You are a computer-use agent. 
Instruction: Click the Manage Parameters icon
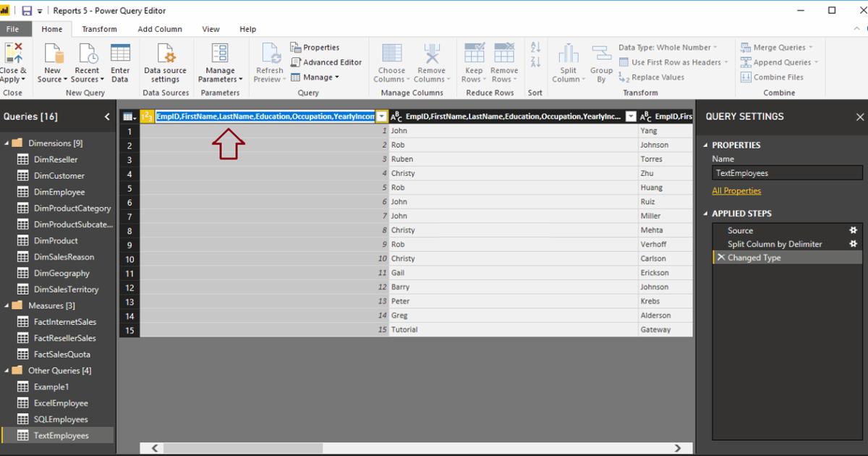220,54
